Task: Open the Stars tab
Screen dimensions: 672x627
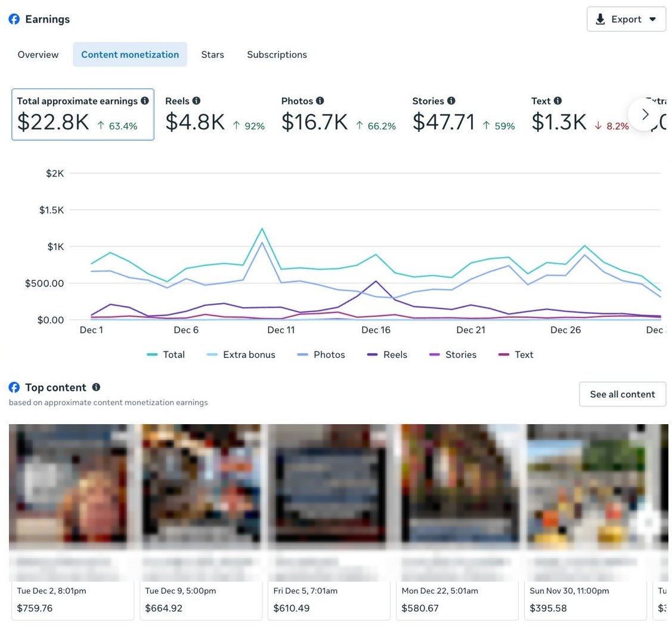Action: tap(212, 54)
